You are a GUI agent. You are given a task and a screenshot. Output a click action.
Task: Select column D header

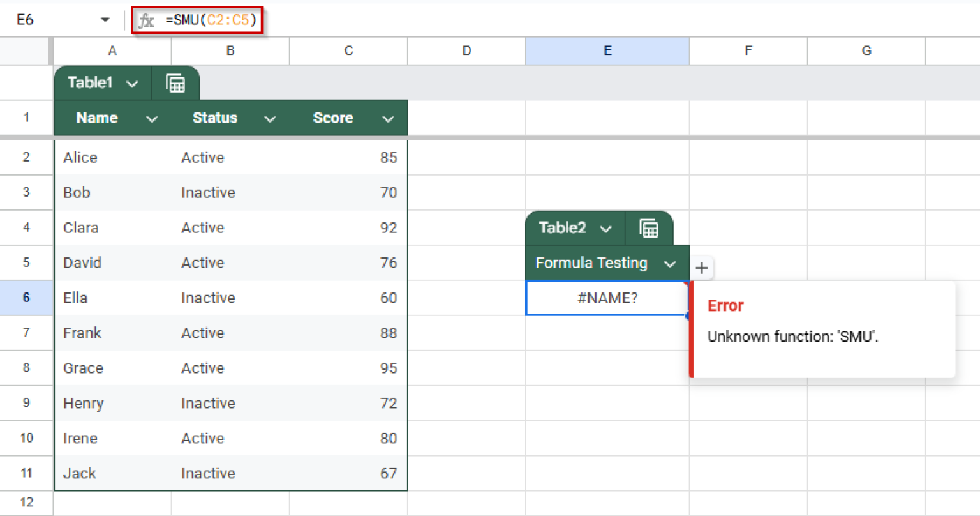tap(466, 50)
